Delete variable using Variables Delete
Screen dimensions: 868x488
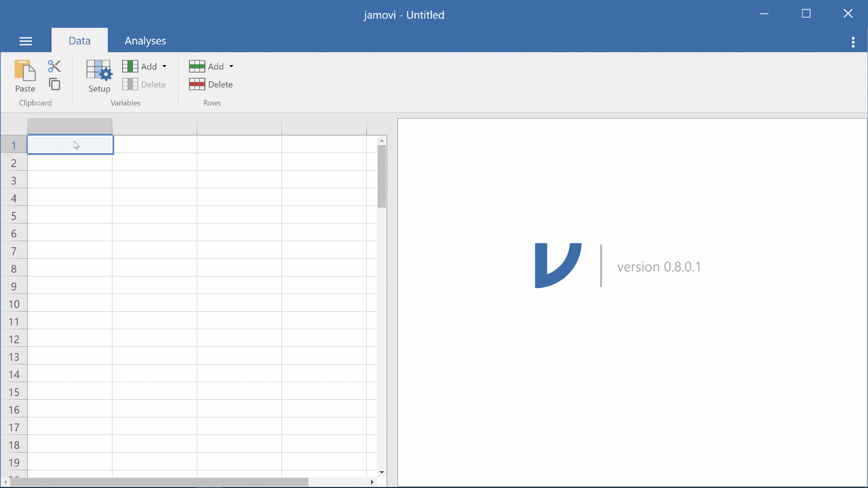pyautogui.click(x=144, y=85)
